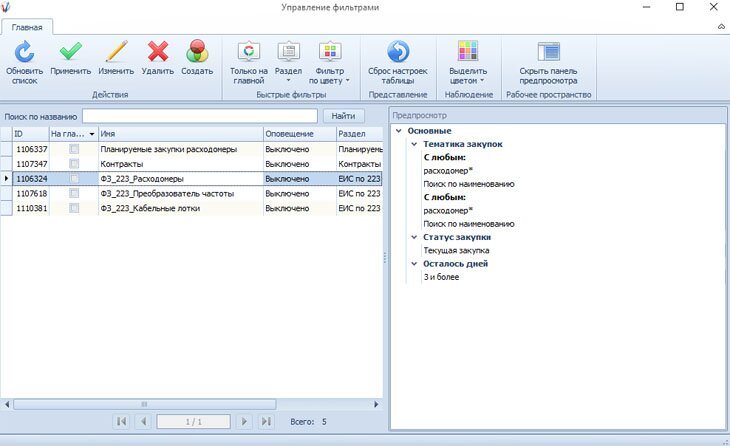Open the Главная ribbon tab
The height and width of the screenshot is (446, 730).
[x=27, y=28]
